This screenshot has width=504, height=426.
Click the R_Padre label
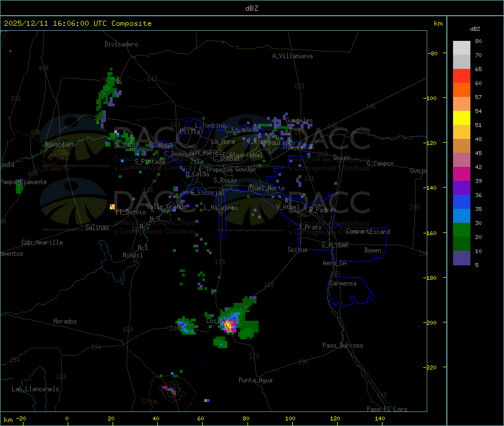[x=321, y=210]
